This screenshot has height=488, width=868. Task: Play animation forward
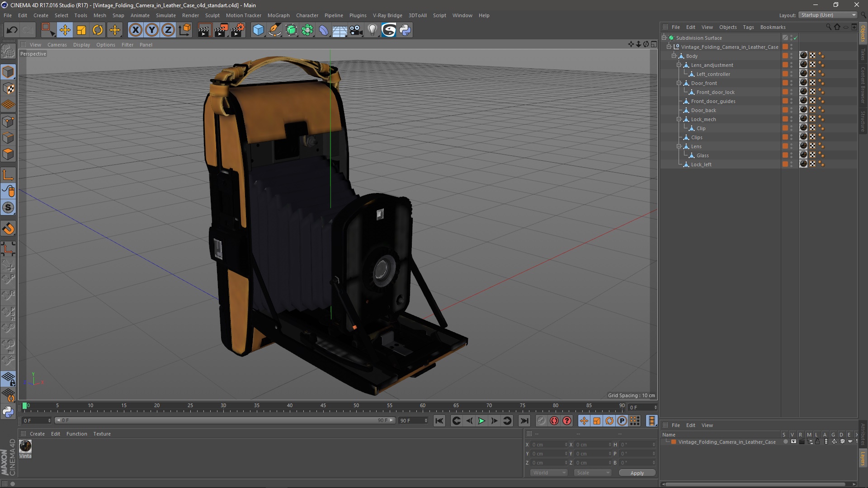[x=481, y=421]
